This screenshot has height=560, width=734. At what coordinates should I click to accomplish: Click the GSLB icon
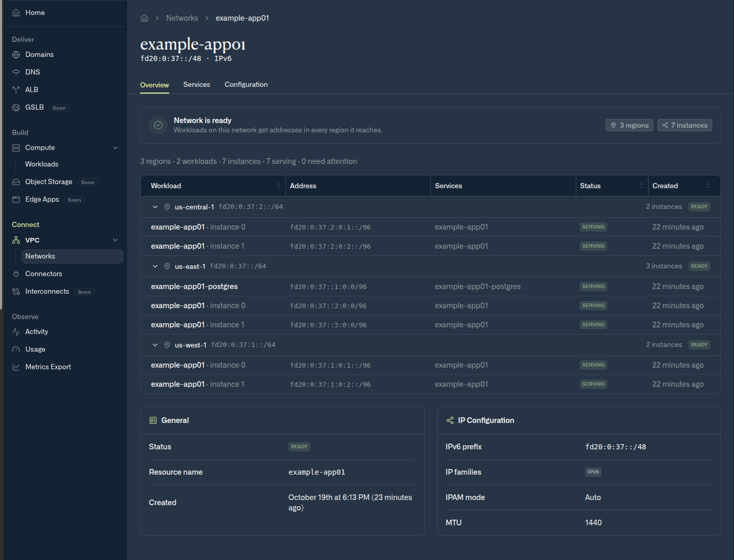[x=16, y=108]
